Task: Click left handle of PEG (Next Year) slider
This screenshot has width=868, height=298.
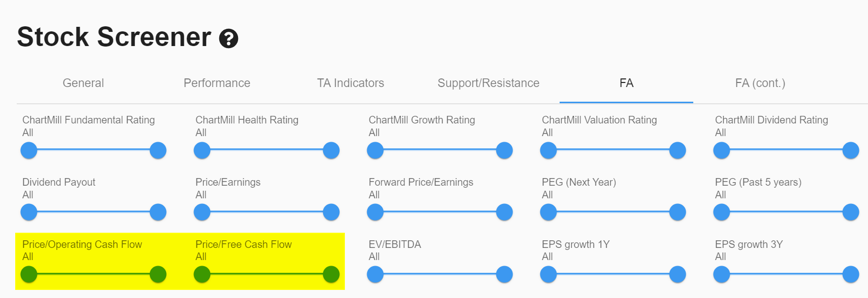Action: pos(548,212)
